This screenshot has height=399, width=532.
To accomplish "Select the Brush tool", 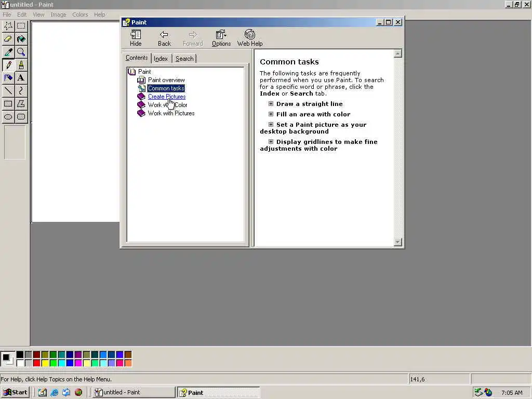I will pos(21,65).
